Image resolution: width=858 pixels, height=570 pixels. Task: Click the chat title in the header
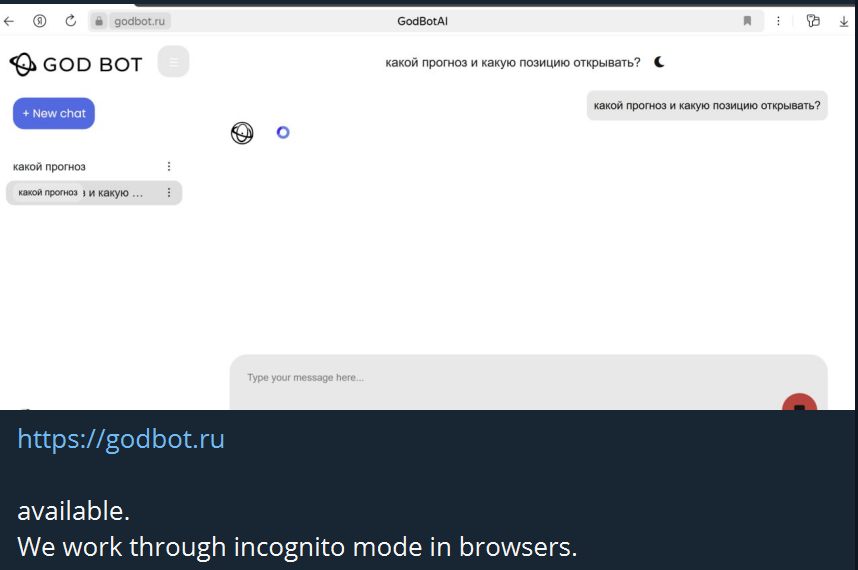tap(513, 62)
